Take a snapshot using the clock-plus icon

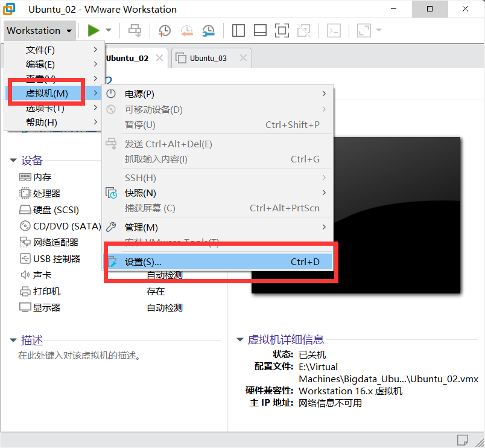click(164, 30)
